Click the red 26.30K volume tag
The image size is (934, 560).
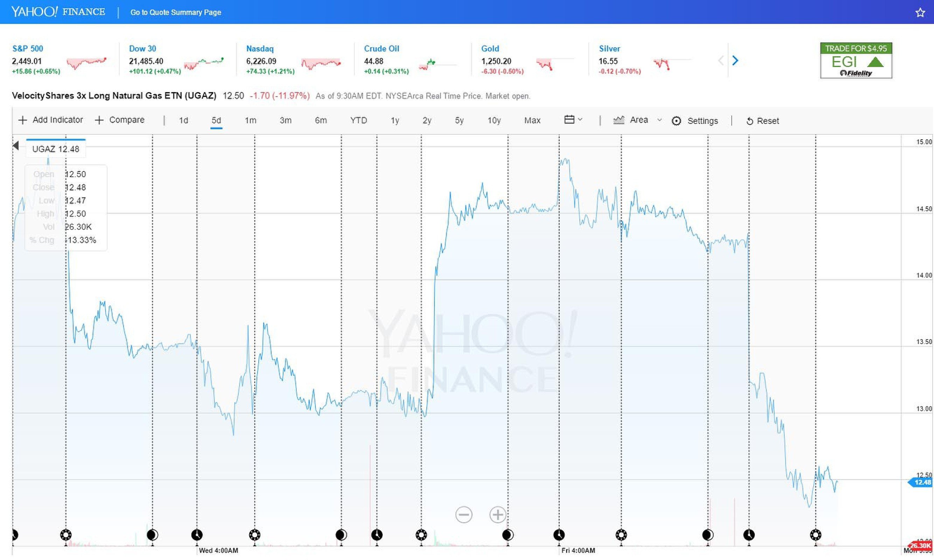coord(921,546)
